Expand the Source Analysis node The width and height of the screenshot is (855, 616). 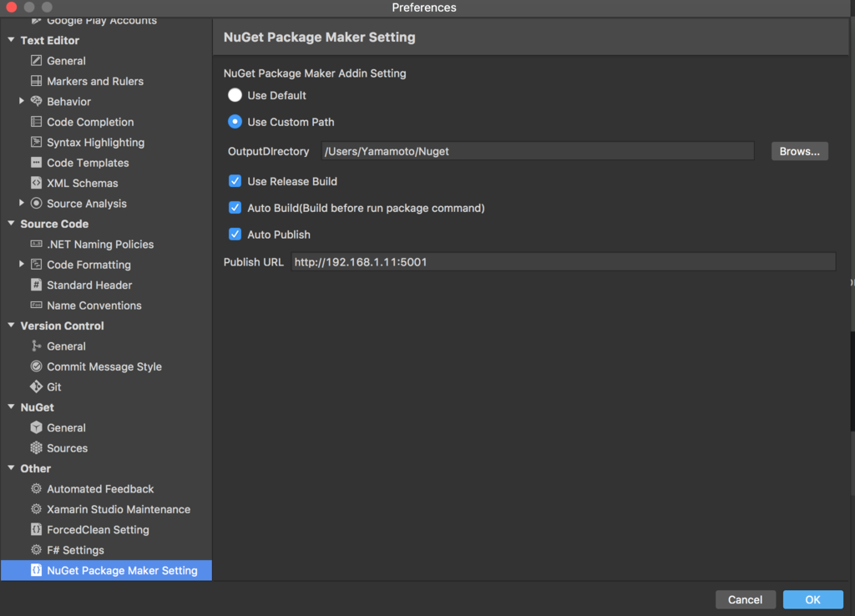[x=22, y=204]
